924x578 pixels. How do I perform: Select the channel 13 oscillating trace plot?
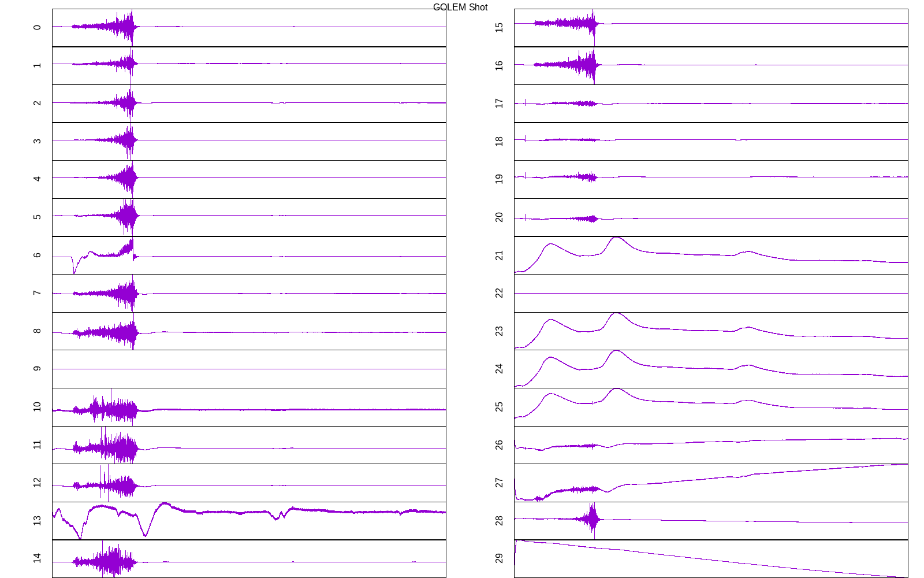pyautogui.click(x=249, y=521)
